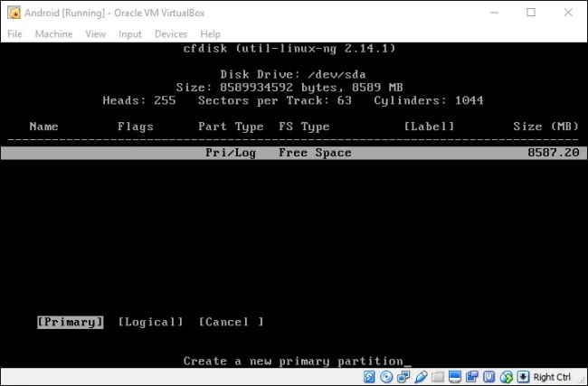
Task: Select the [Cancel] option in cfdisk
Action: [231, 322]
